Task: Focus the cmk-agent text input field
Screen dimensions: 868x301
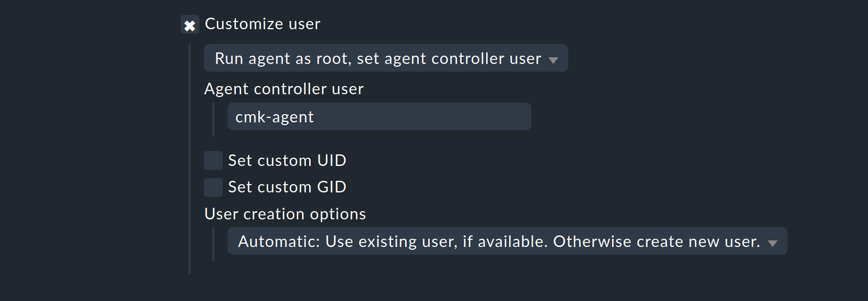Action: click(379, 117)
